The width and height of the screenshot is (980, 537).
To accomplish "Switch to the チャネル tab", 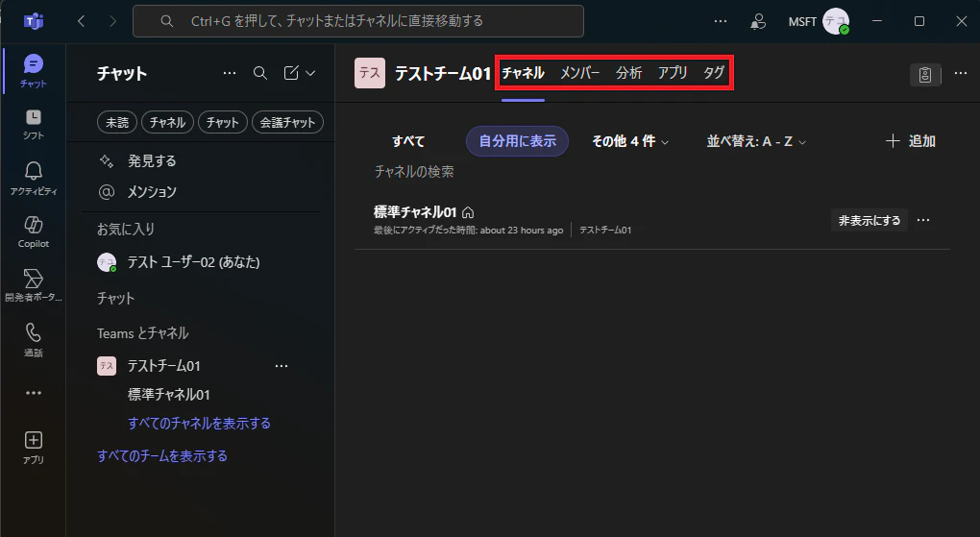I will coord(523,73).
